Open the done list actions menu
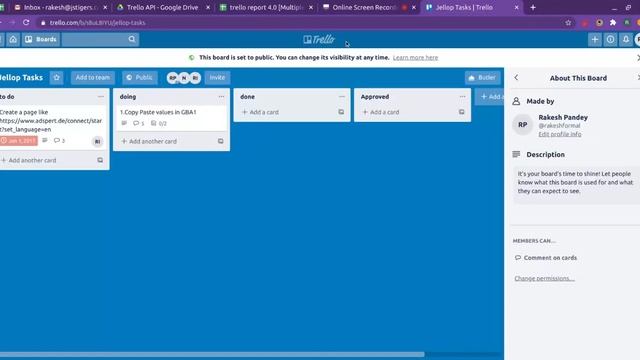640x360 pixels. tap(342, 97)
